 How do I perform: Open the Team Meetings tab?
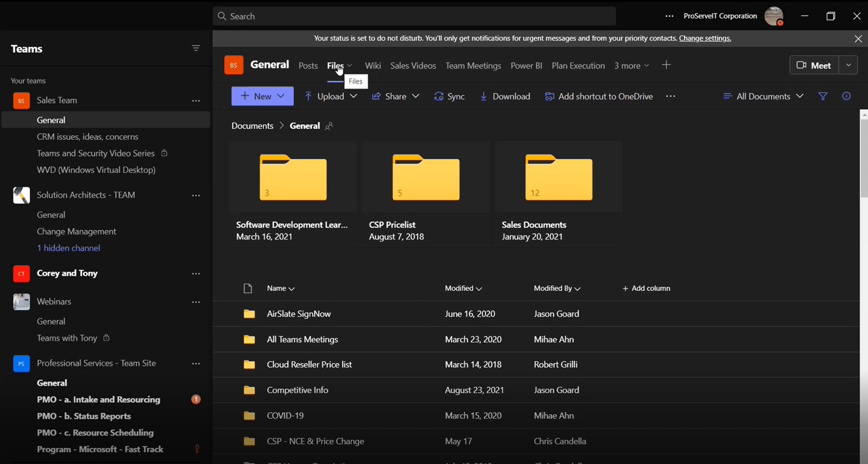(x=473, y=66)
